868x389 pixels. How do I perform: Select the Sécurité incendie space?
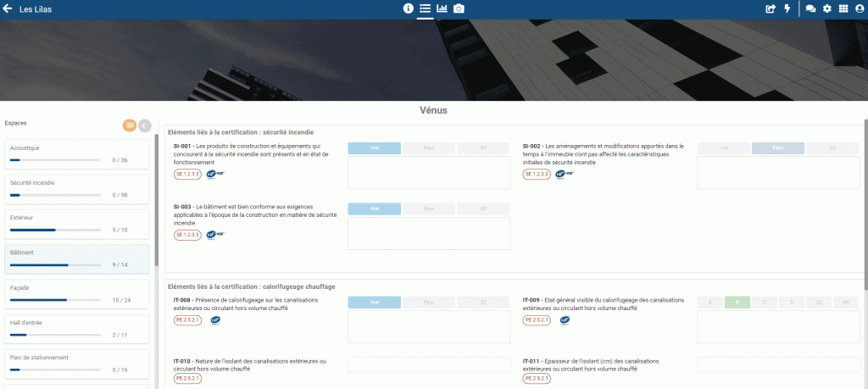click(77, 188)
